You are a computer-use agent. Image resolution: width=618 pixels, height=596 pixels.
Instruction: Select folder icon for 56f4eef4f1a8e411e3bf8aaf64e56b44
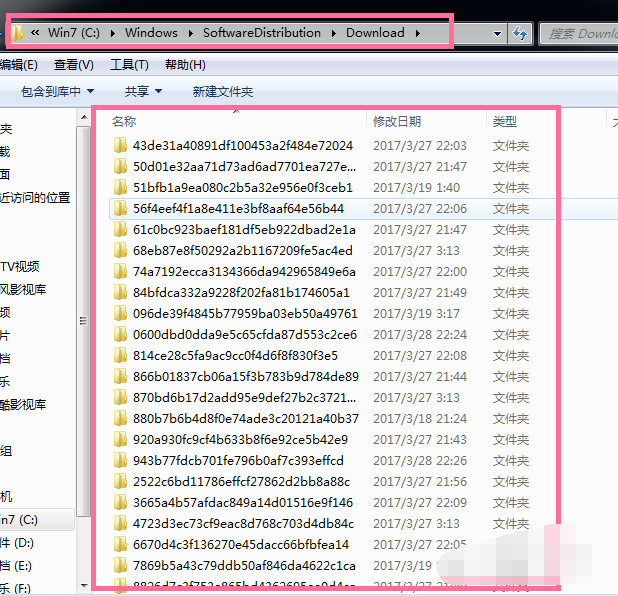120,208
